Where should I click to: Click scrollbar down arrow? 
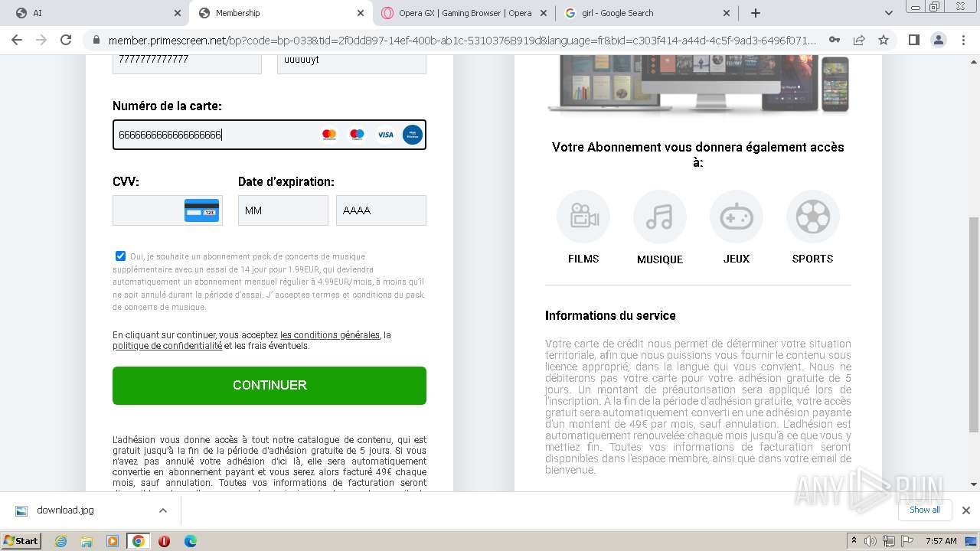(x=974, y=484)
